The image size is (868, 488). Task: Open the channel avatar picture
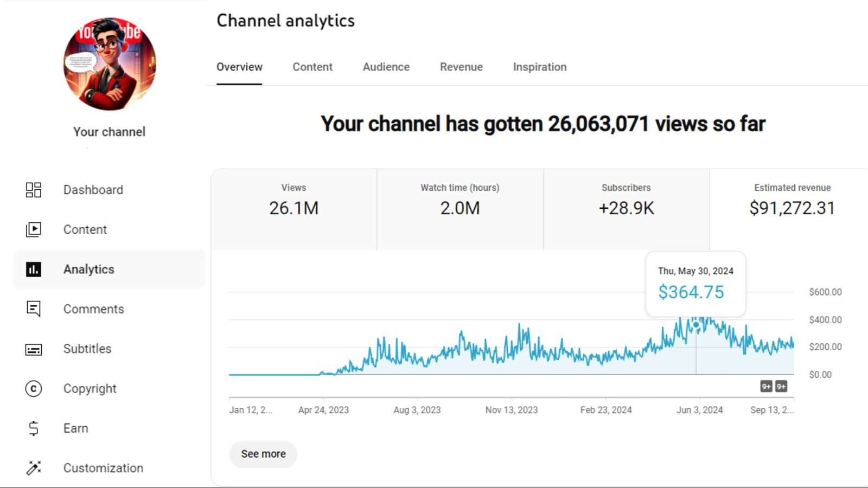[110, 64]
